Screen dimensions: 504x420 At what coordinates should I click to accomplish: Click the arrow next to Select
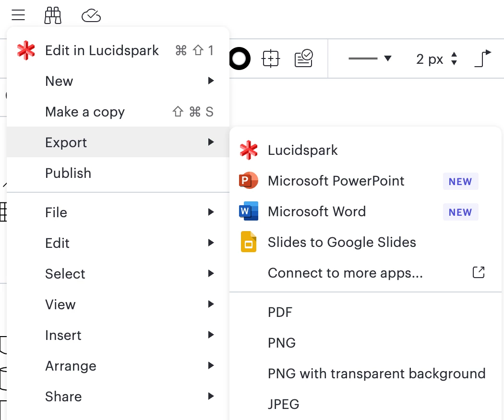coord(211,273)
